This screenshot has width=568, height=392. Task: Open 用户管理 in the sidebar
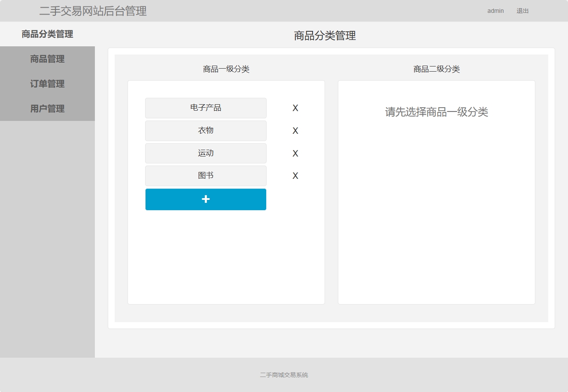point(47,109)
